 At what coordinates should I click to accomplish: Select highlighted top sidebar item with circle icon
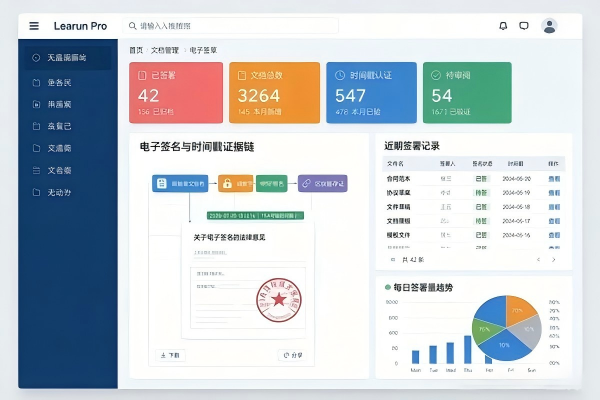coord(68,58)
